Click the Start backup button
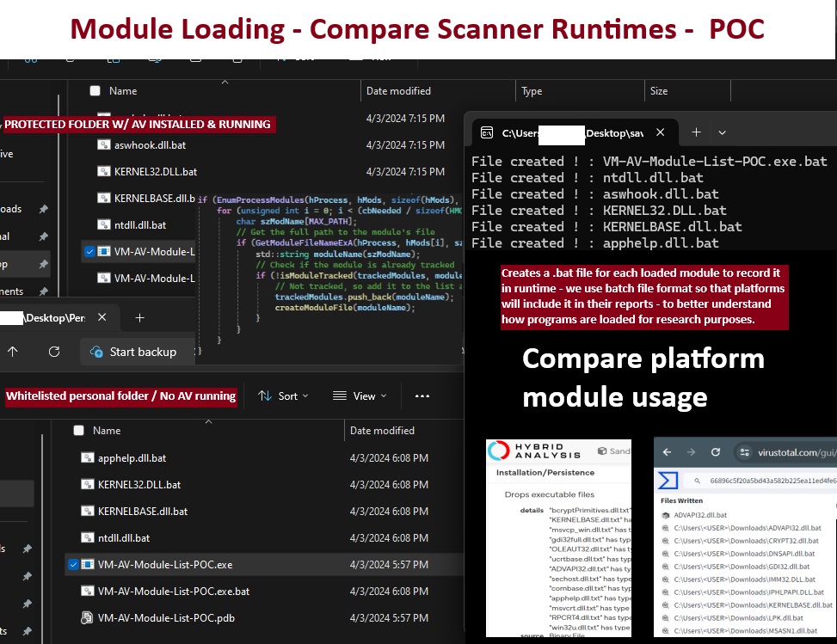The image size is (837, 644). point(136,352)
